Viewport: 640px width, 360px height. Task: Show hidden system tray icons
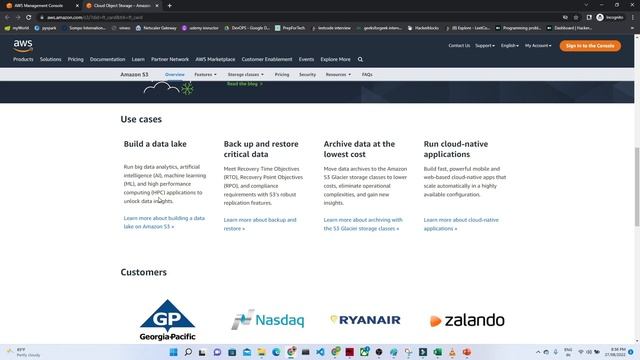click(538, 352)
